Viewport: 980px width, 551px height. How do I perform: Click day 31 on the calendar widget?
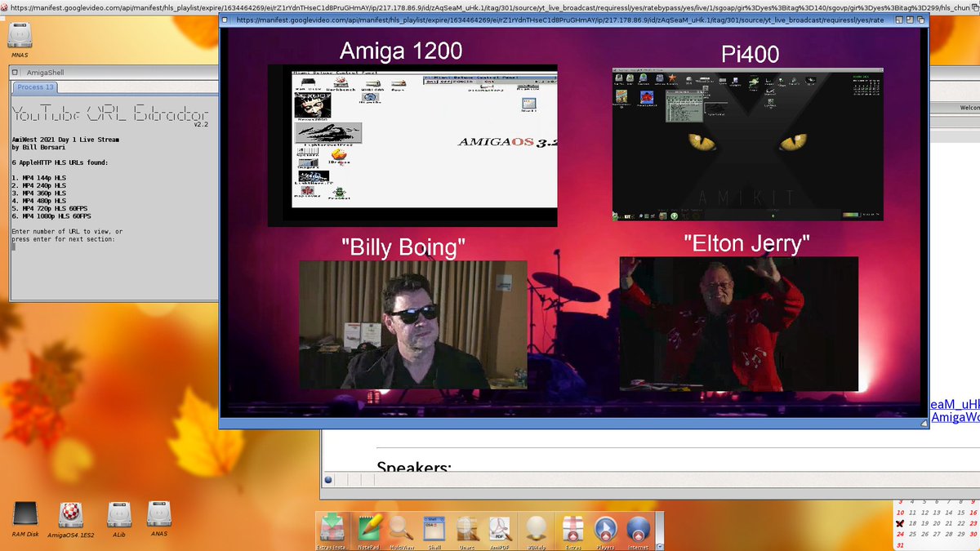coord(900,544)
